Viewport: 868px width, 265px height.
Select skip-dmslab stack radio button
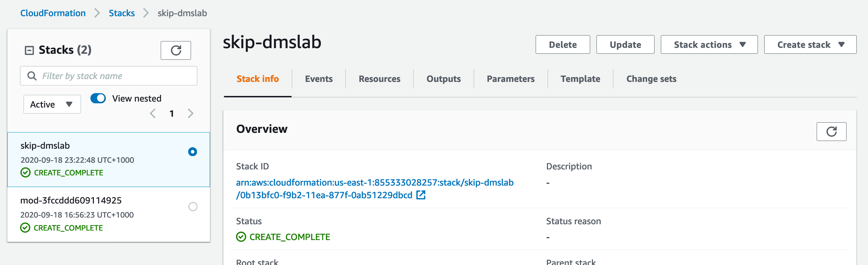coord(192,151)
